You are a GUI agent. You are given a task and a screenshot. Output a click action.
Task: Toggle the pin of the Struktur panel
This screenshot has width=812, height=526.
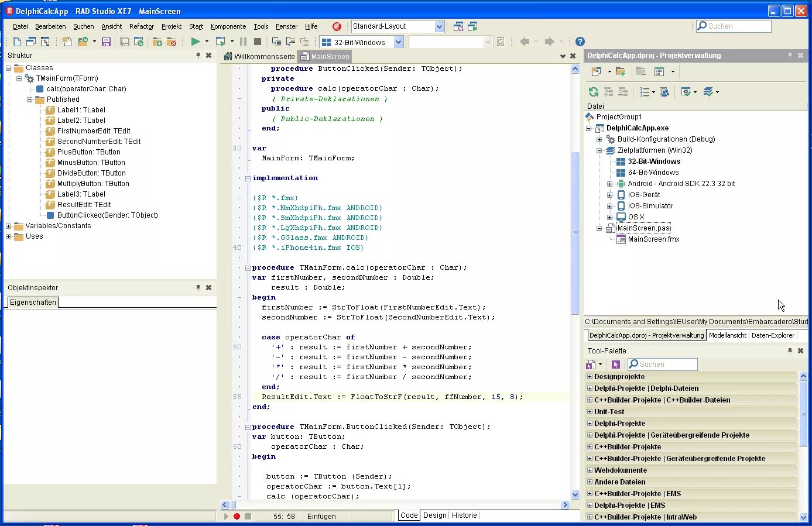[198, 56]
